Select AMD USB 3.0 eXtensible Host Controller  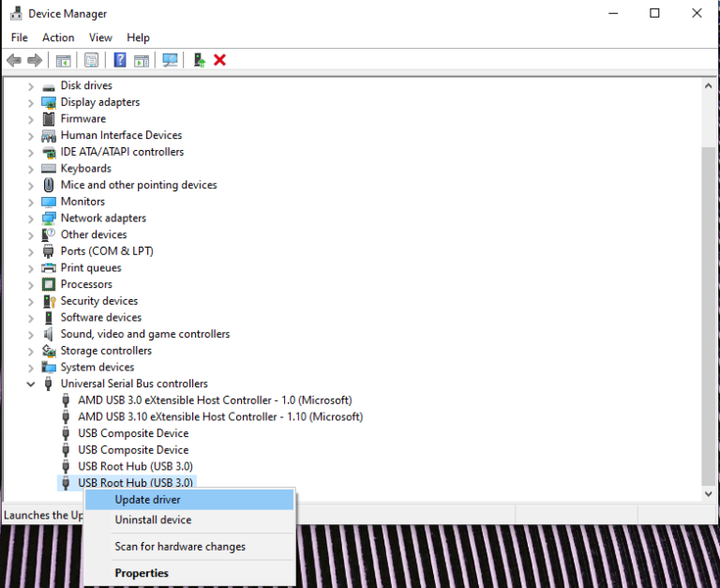(x=215, y=400)
